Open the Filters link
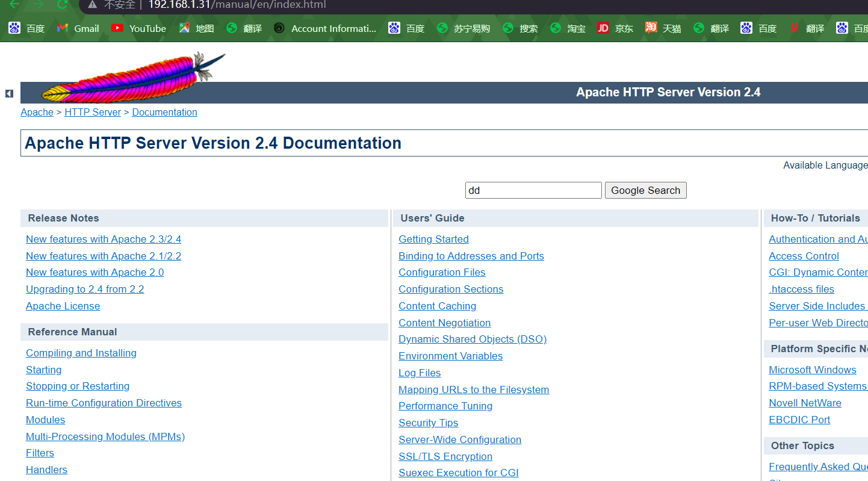The width and height of the screenshot is (868, 481). tap(40, 453)
